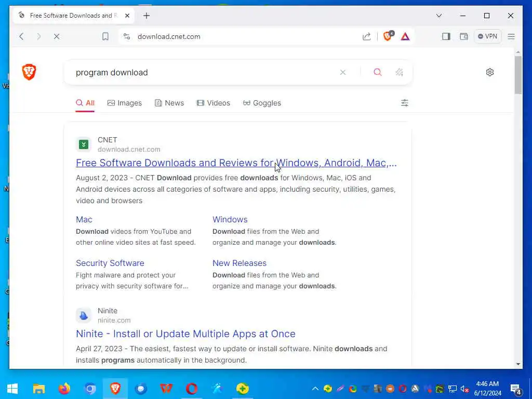Open File Explorer from taskbar
This screenshot has width=532, height=399.
pyautogui.click(x=38, y=389)
